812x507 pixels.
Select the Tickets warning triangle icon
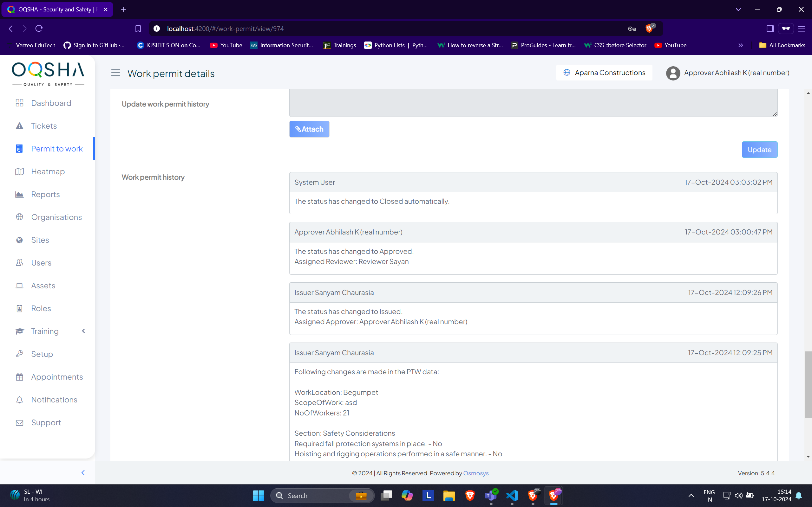click(19, 126)
